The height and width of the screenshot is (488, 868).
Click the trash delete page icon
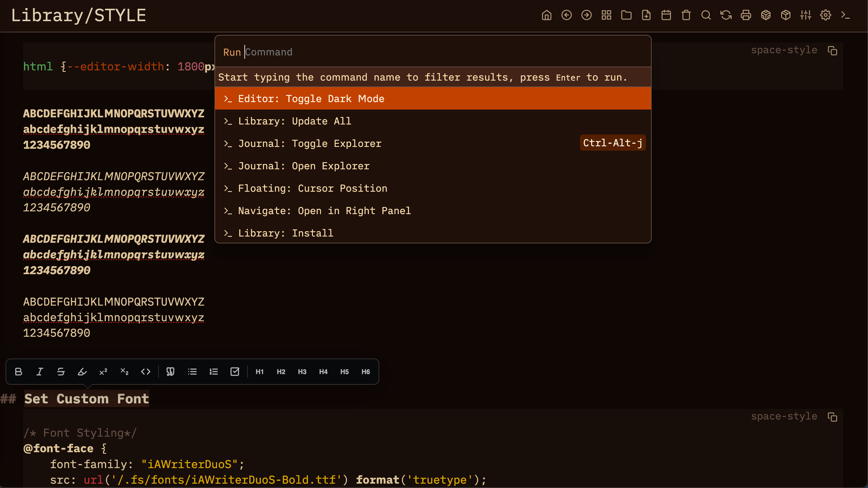[x=686, y=15]
